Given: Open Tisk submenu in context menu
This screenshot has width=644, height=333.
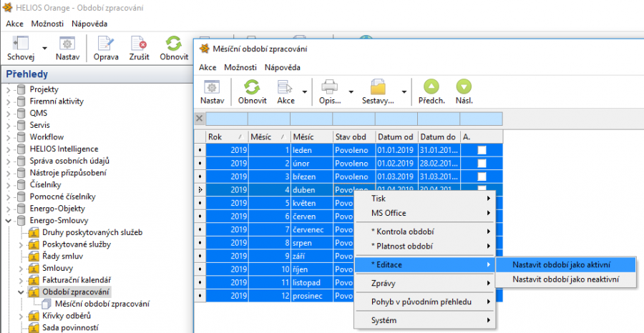Looking at the screenshot, I should pos(425,199).
